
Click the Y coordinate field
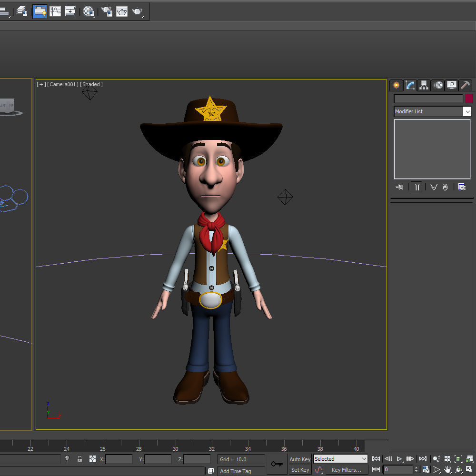pos(158,459)
